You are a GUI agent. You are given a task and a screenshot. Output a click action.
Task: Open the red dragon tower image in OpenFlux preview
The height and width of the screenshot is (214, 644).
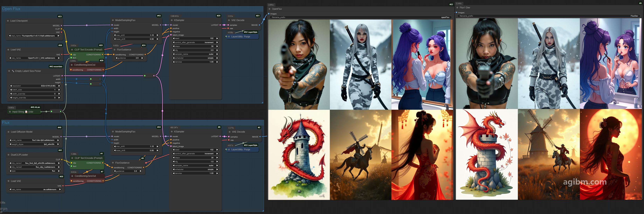click(x=299, y=155)
